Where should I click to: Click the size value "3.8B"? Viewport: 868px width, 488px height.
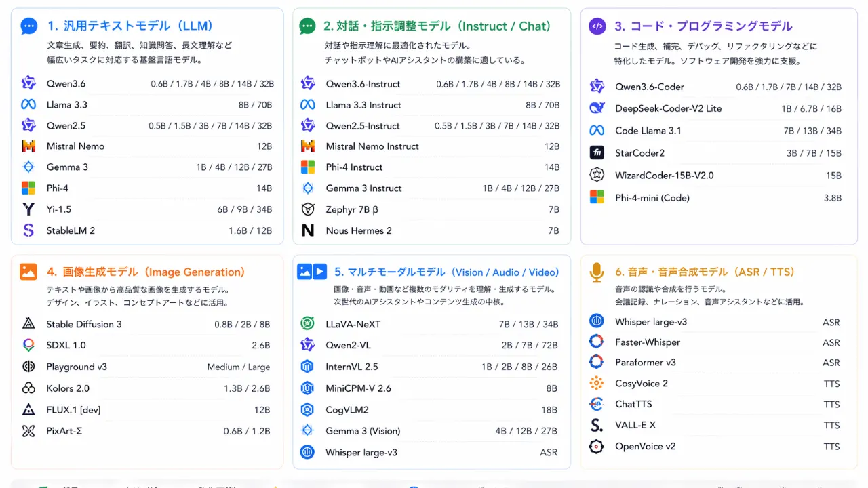(x=832, y=198)
